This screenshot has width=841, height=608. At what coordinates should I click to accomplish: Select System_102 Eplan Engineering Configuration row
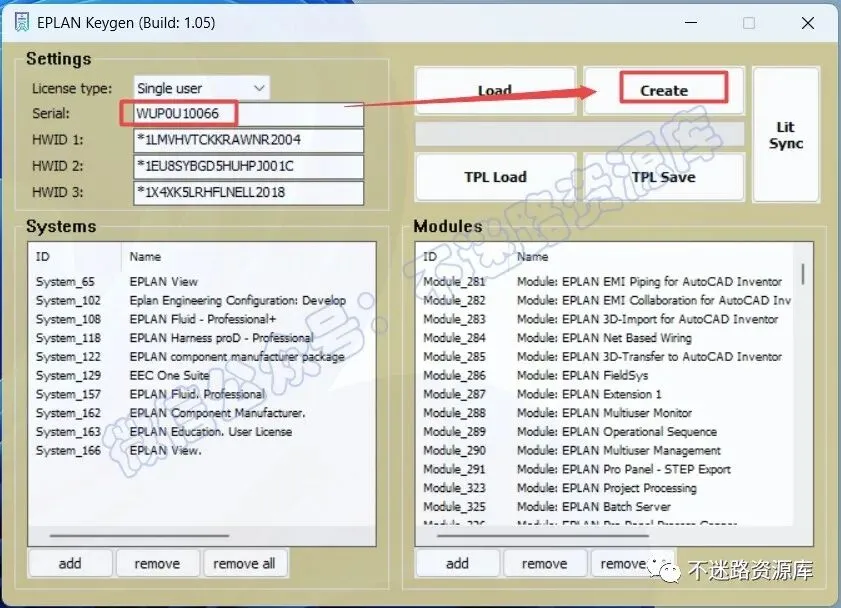point(202,300)
